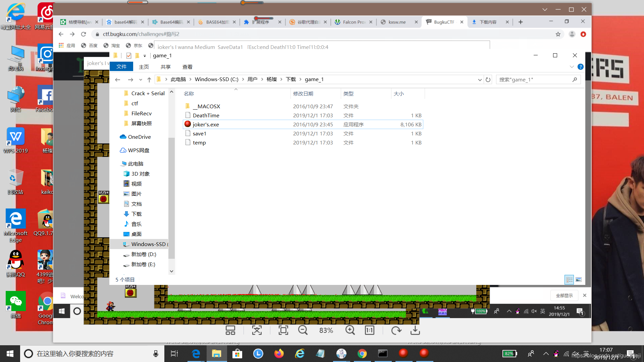Click Explorer forward navigation arrow
Image resolution: width=644 pixels, height=362 pixels.
130,79
